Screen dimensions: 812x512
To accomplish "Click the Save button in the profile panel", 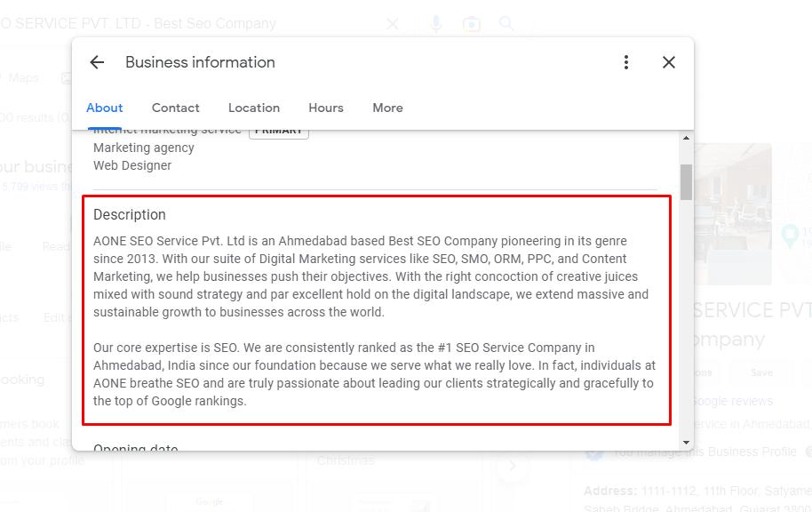I will click(761, 372).
